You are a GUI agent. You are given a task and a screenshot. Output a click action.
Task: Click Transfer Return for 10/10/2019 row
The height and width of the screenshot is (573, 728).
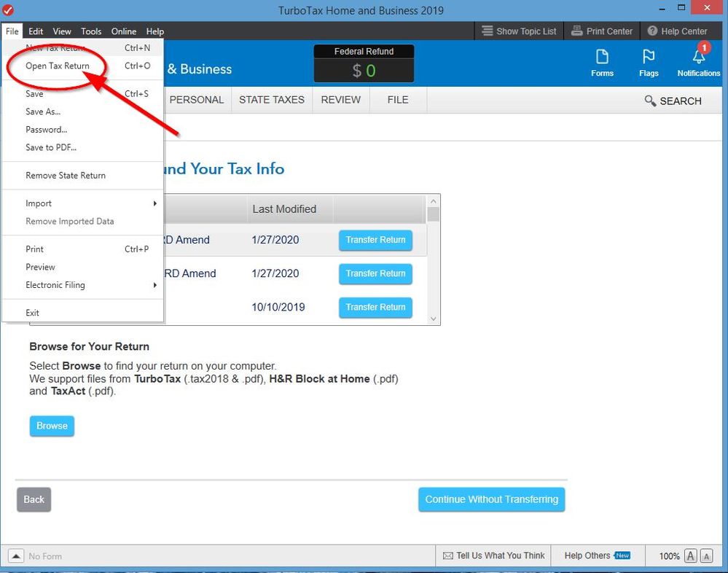375,308
